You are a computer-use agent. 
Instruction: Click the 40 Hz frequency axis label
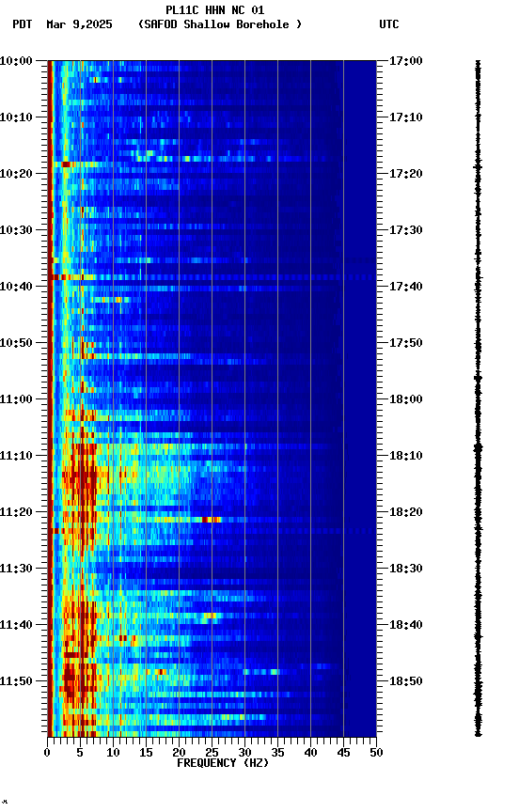[x=310, y=753]
